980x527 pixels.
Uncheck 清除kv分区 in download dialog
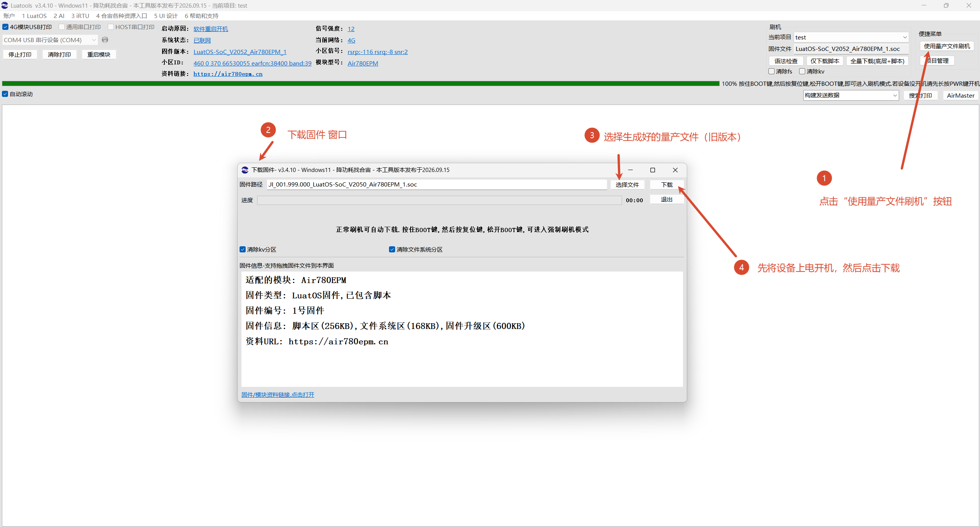243,249
